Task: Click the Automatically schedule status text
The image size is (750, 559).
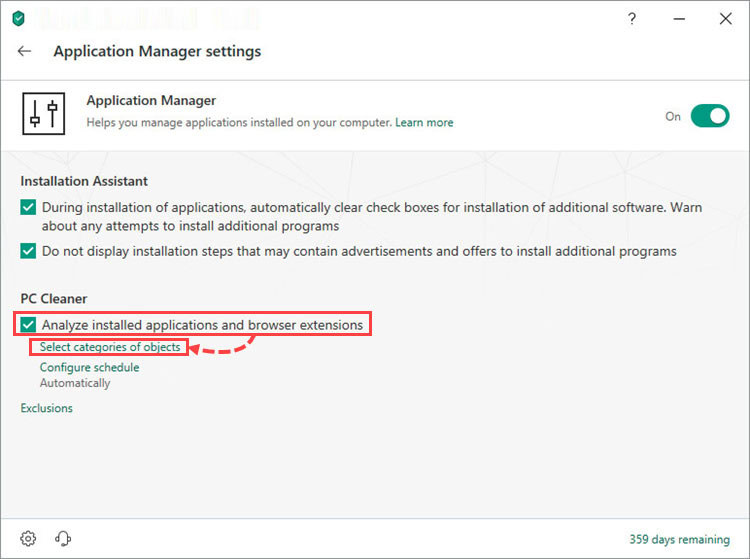Action: 75,383
